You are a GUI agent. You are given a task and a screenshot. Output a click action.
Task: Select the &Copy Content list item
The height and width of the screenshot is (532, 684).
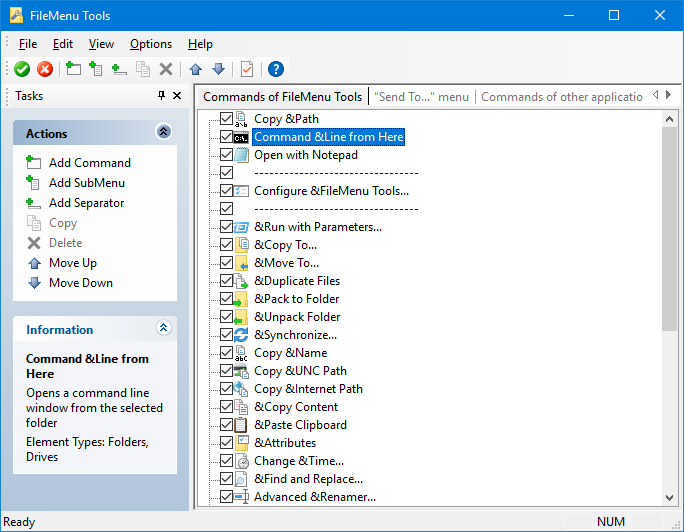pos(296,407)
